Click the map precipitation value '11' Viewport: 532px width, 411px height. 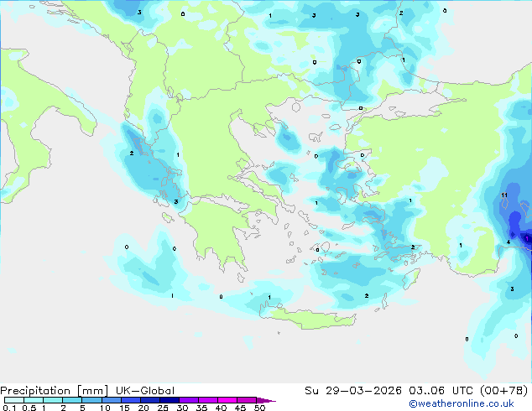[x=504, y=195]
